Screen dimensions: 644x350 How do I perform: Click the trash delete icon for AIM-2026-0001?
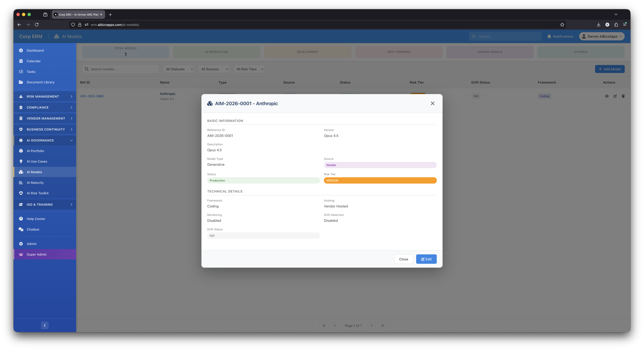tap(623, 96)
